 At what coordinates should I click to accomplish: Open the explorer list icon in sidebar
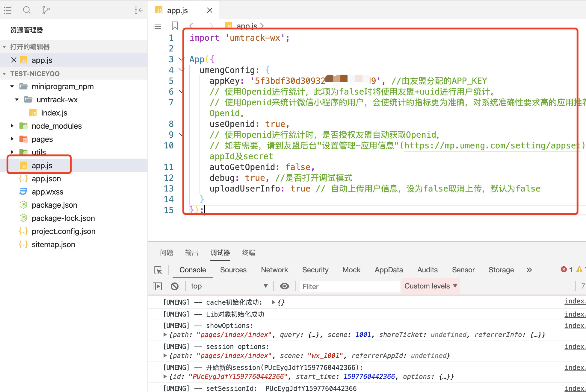coord(8,10)
